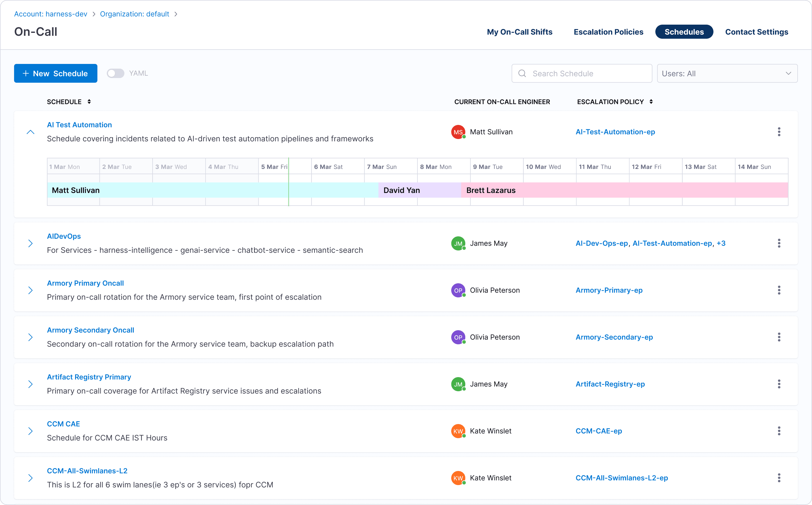Image resolution: width=812 pixels, height=505 pixels.
Task: Click Matt Sullivan's MS avatar
Action: [x=458, y=132]
